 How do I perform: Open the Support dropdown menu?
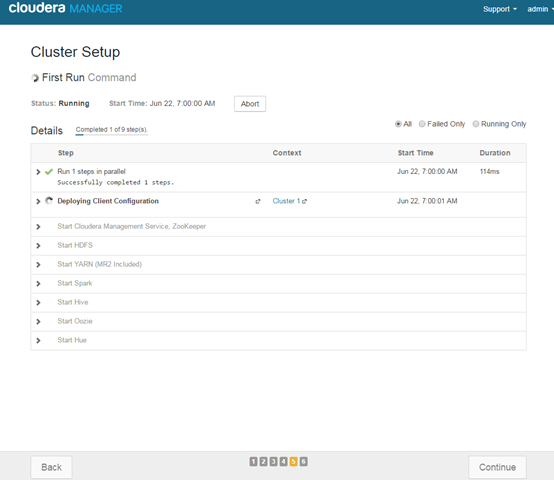500,9
